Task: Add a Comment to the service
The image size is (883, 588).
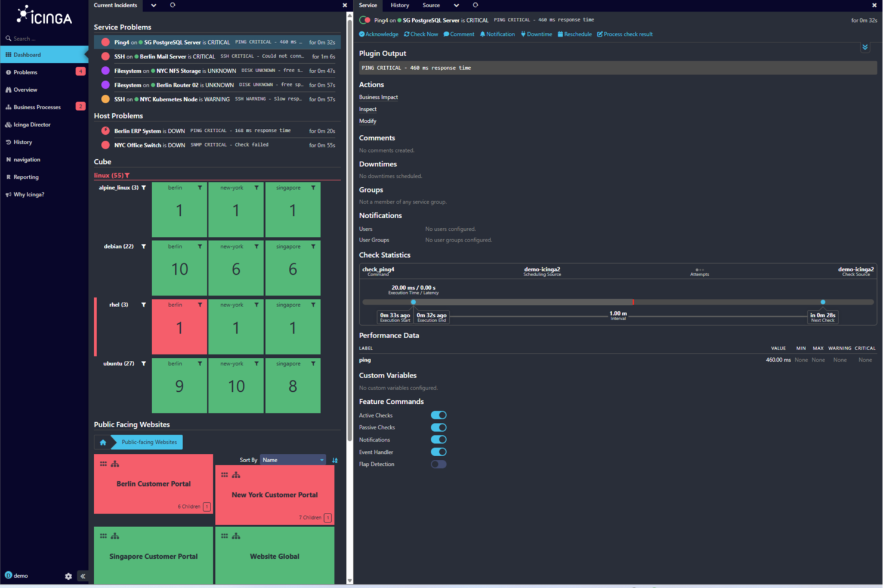Action: (459, 35)
